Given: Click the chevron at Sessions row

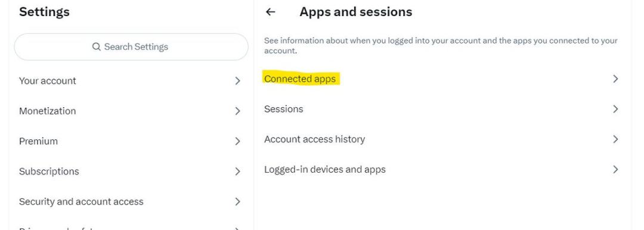Looking at the screenshot, I should [x=615, y=109].
